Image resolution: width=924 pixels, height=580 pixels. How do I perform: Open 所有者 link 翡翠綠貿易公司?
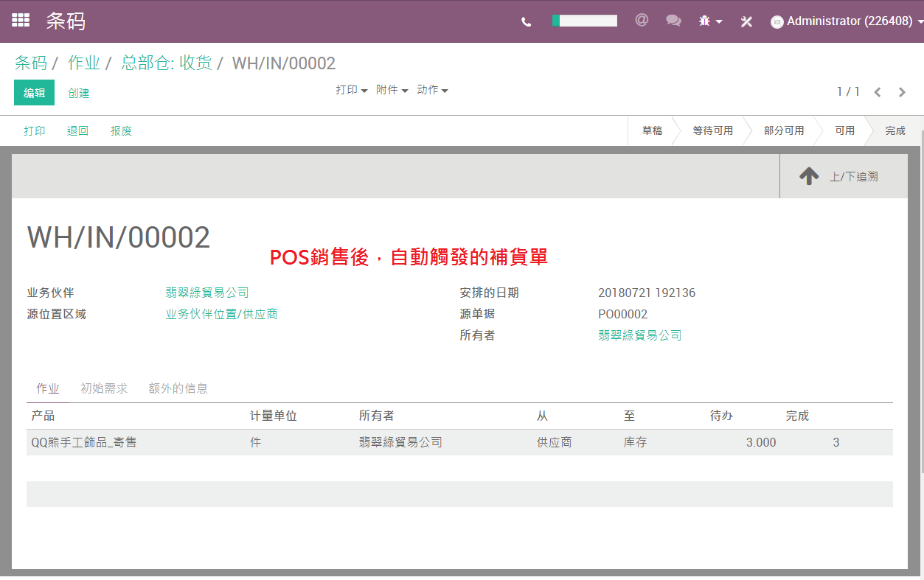(640, 335)
